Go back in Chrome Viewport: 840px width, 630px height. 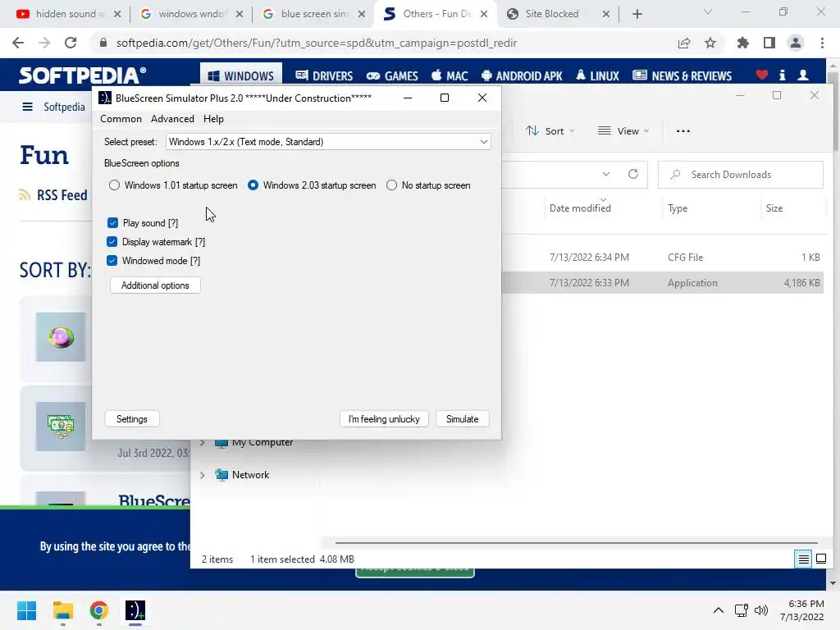(18, 43)
